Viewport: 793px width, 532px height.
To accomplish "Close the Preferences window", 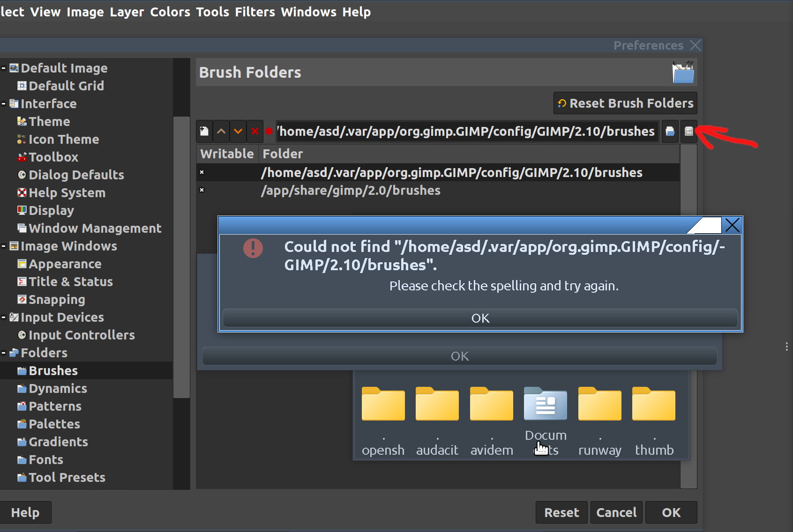I will pyautogui.click(x=696, y=45).
